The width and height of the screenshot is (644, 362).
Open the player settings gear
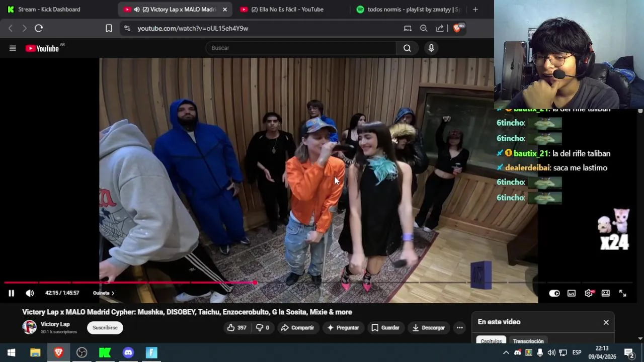click(x=589, y=293)
